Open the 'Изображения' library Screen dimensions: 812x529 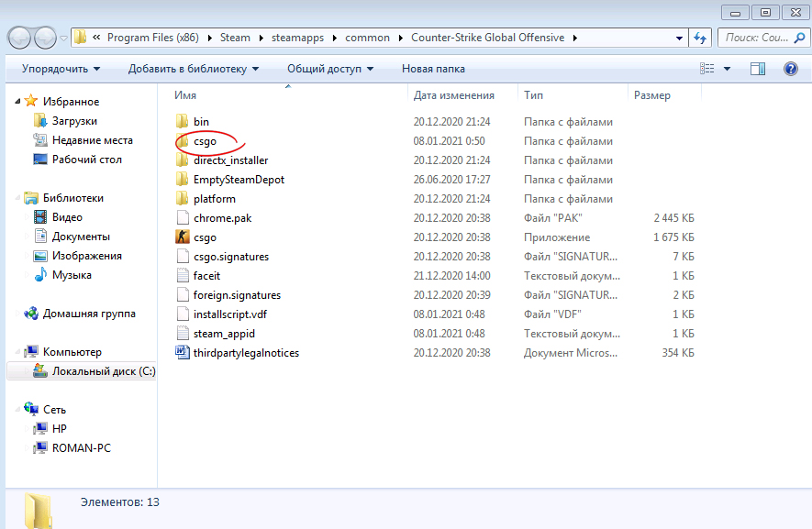tap(87, 256)
